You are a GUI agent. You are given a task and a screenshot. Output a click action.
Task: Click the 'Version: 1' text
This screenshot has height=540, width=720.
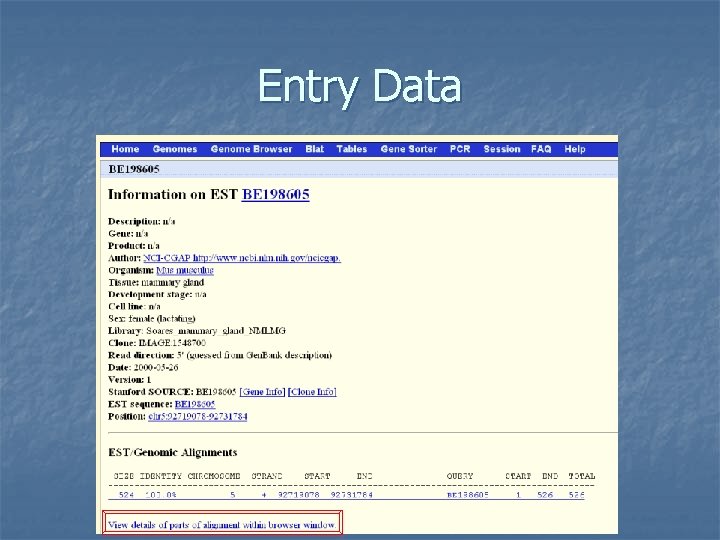point(129,379)
